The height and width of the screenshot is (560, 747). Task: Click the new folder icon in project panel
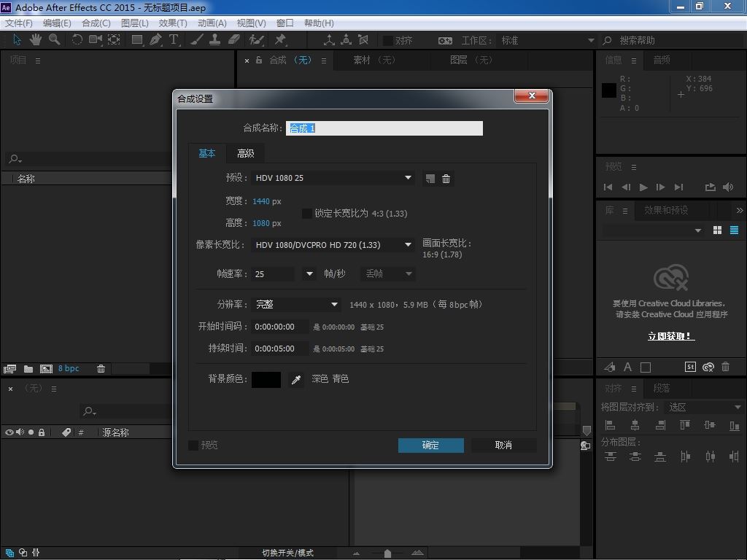[28, 368]
